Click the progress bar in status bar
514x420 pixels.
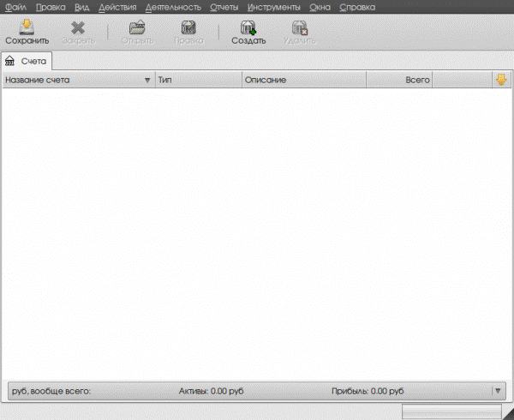[x=451, y=411]
